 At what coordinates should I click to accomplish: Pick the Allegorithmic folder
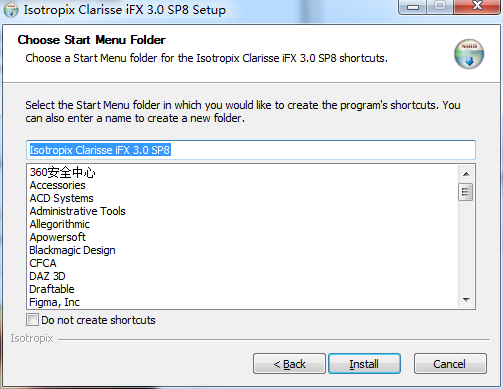tap(59, 224)
